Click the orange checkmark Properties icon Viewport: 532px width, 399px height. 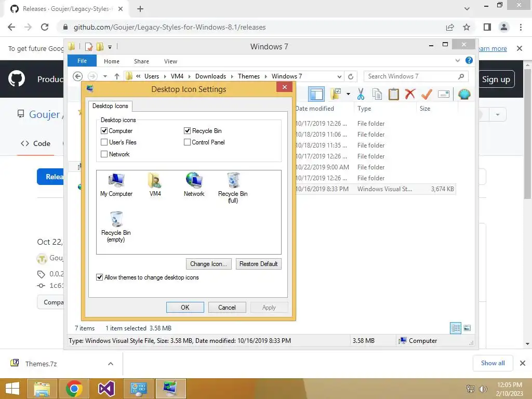[x=427, y=94]
